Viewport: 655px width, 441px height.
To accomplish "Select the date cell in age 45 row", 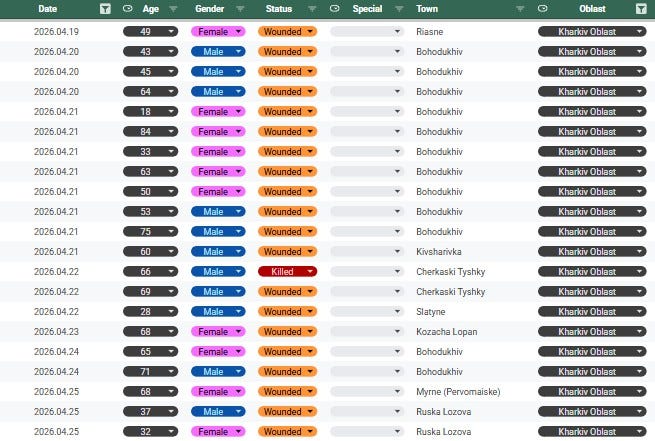I will point(56,71).
